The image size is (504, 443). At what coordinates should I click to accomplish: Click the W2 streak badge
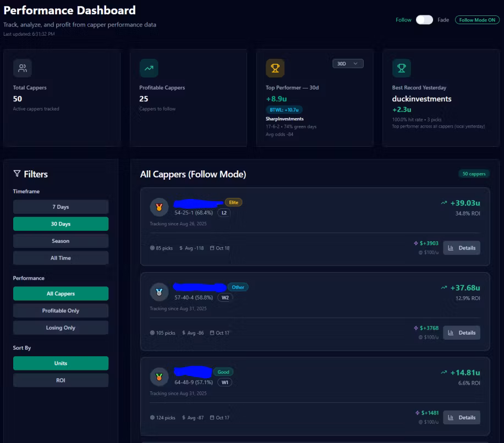click(x=225, y=297)
